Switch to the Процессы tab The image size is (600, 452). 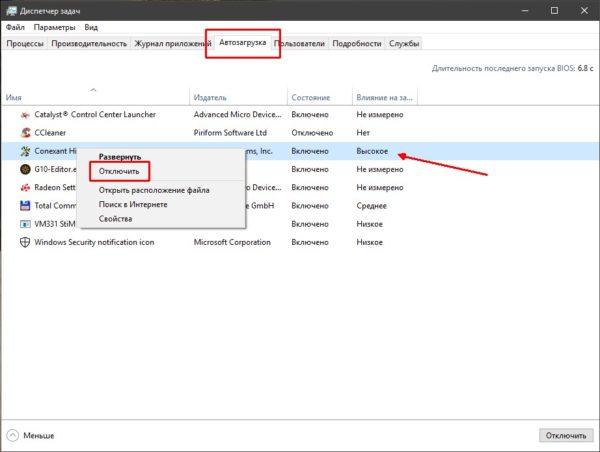25,44
